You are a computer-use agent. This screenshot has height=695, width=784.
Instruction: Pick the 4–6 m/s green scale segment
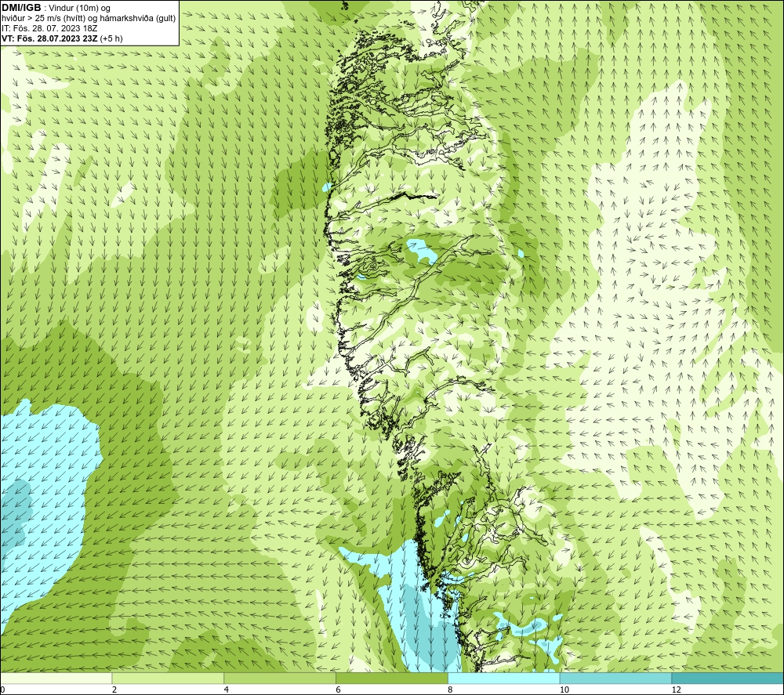point(280,678)
